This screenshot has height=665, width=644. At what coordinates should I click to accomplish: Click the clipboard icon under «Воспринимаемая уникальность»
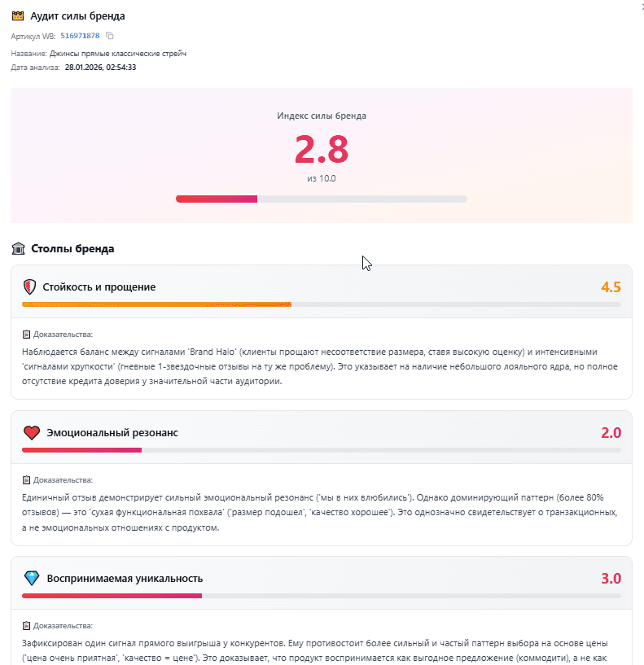point(26,625)
